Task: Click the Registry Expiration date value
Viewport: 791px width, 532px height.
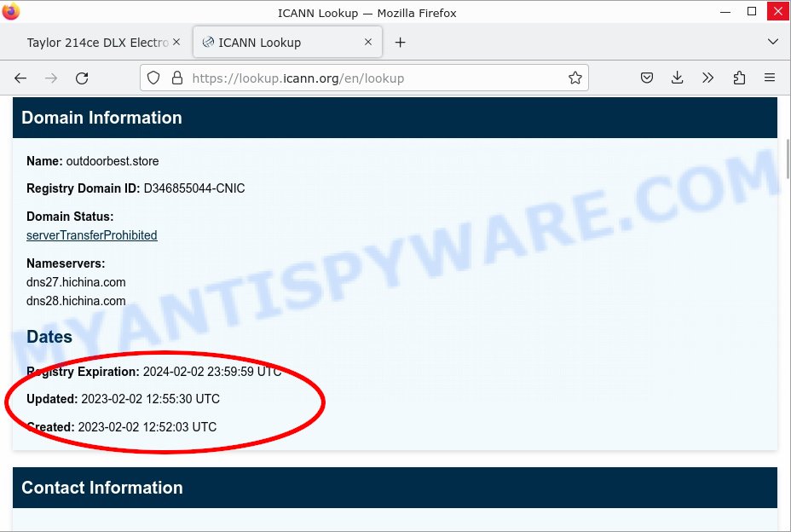Action: coord(212,372)
